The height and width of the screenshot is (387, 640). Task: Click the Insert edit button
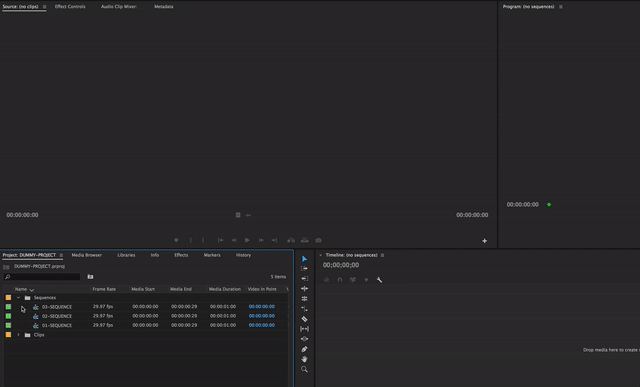(x=291, y=240)
